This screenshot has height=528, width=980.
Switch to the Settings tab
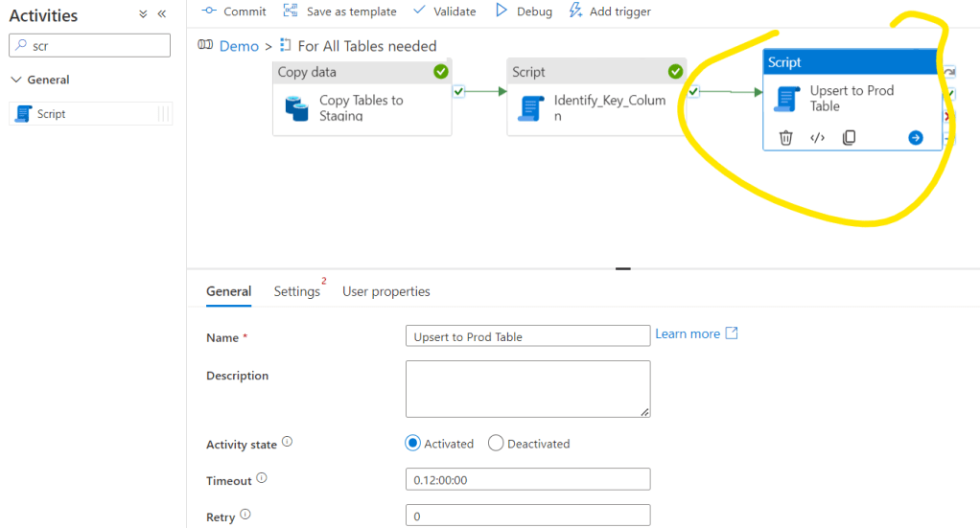click(x=296, y=291)
